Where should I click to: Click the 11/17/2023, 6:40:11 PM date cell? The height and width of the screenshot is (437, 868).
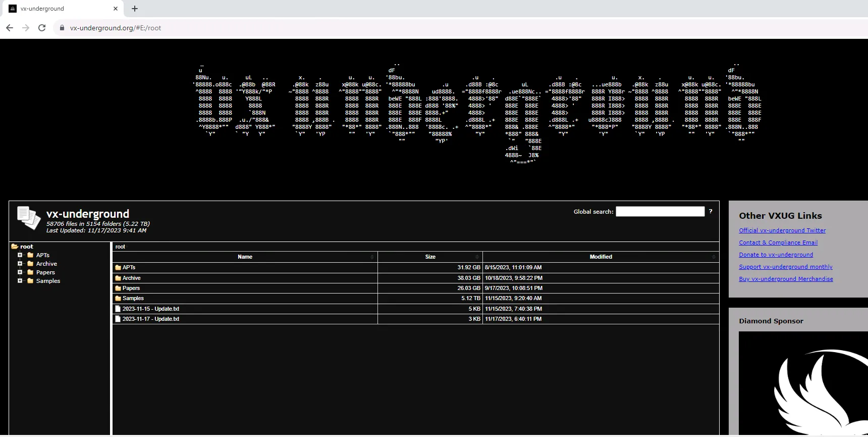601,319
